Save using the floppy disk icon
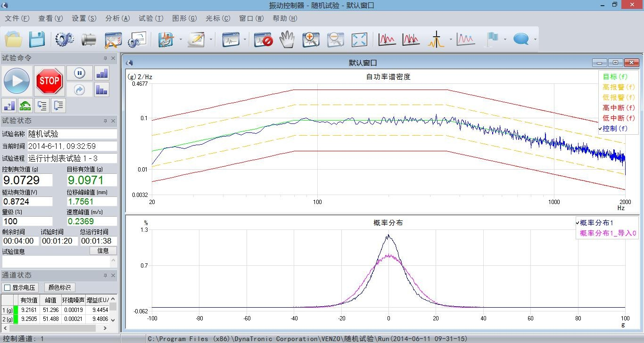The image size is (644, 343). [37, 39]
